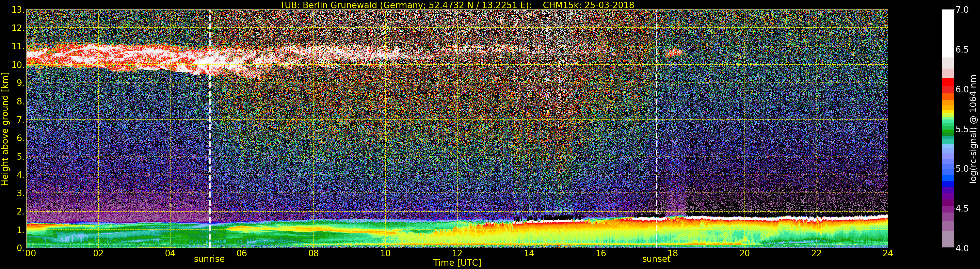Screen dimensions: 980x269
Task: Click the 'sunset' label below the axis
Action: pos(656,259)
